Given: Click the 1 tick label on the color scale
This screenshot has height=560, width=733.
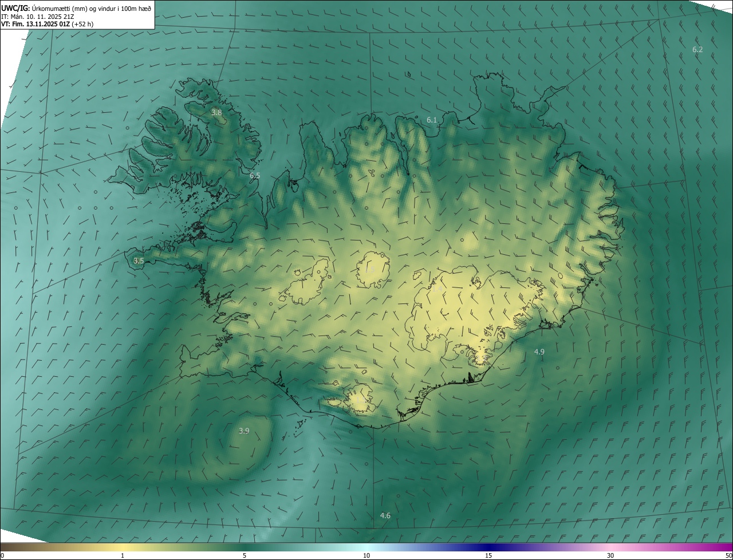Looking at the screenshot, I should coord(123,556).
